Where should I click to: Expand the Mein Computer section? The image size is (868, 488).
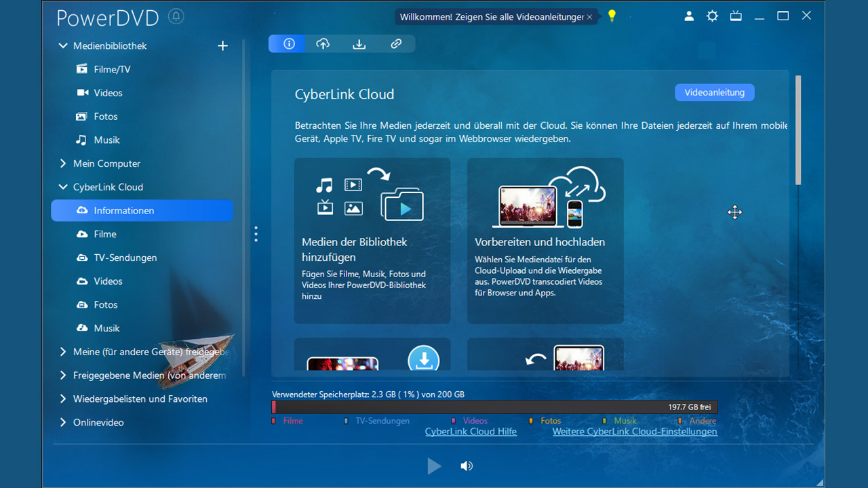63,163
